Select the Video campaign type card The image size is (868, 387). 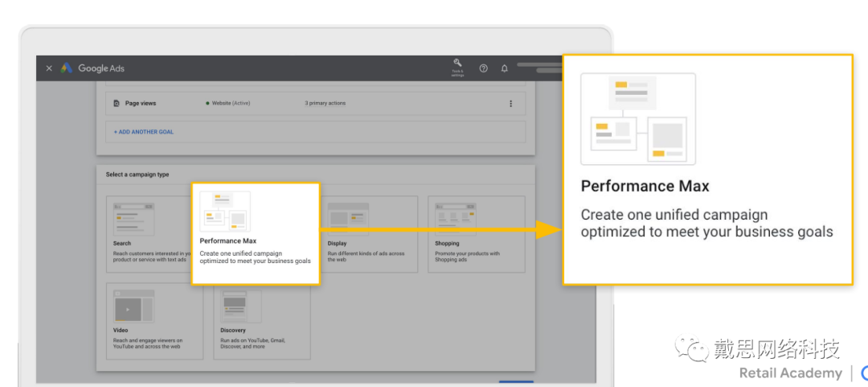154,321
